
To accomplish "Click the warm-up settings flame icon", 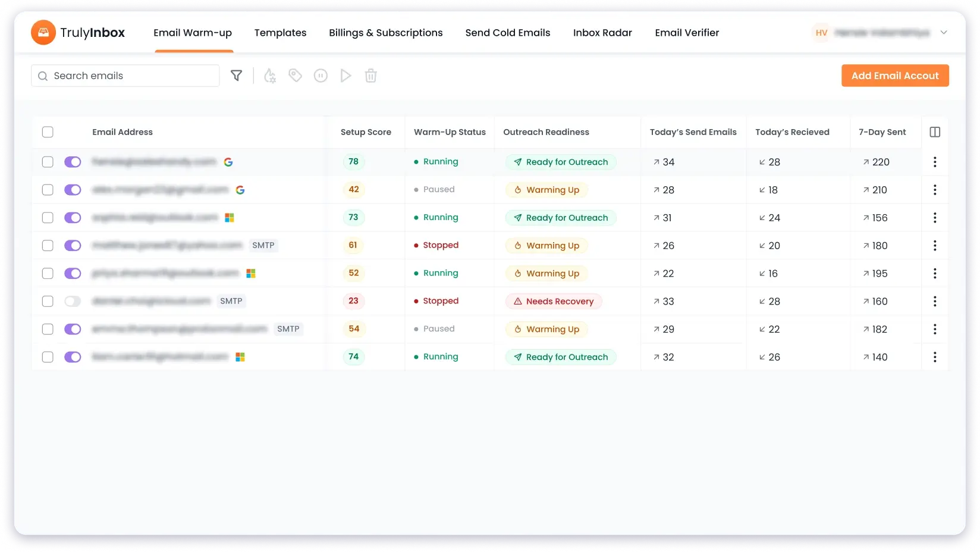I will click(x=269, y=76).
